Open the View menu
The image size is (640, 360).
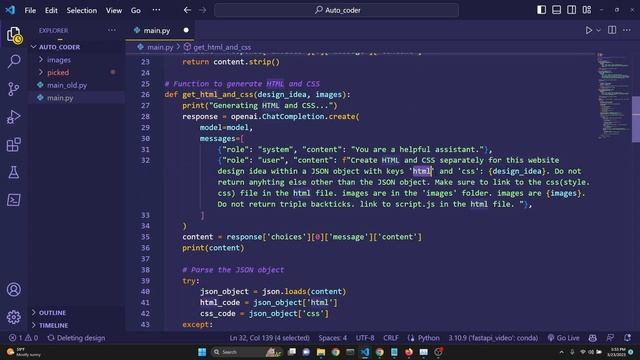[114, 10]
